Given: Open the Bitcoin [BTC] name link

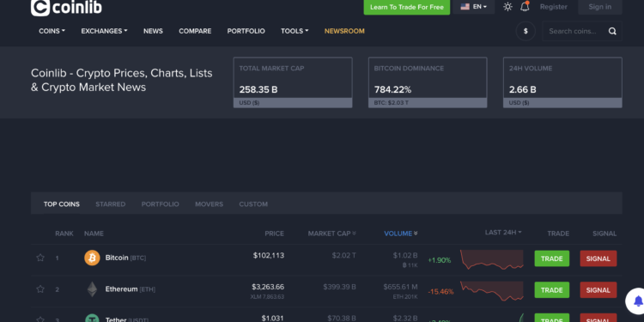Looking at the screenshot, I should coord(125,258).
